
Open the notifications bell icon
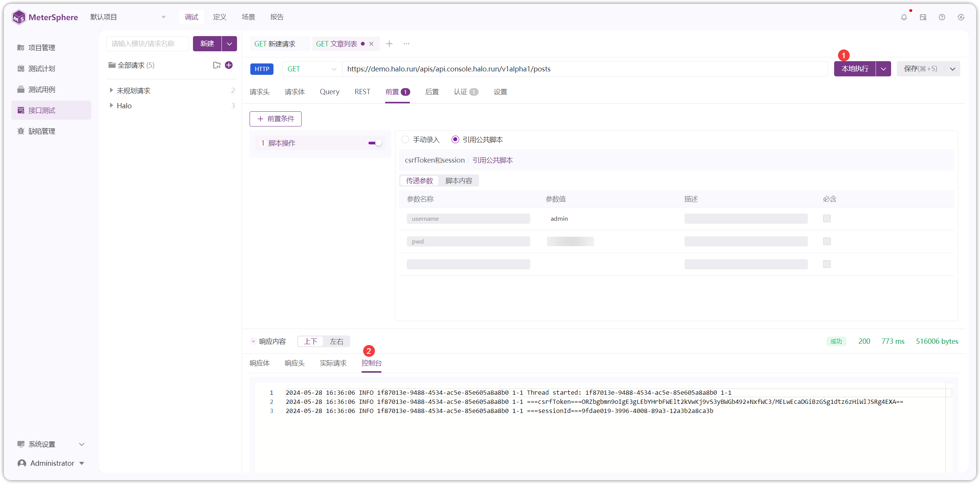(904, 17)
